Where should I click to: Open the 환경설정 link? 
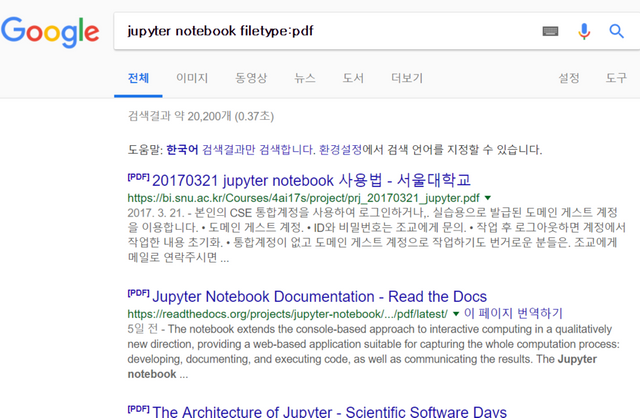[x=340, y=149]
